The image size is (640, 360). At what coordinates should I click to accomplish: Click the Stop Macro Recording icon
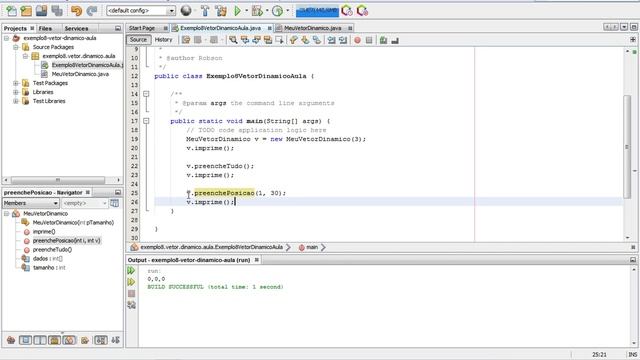coord(369,40)
